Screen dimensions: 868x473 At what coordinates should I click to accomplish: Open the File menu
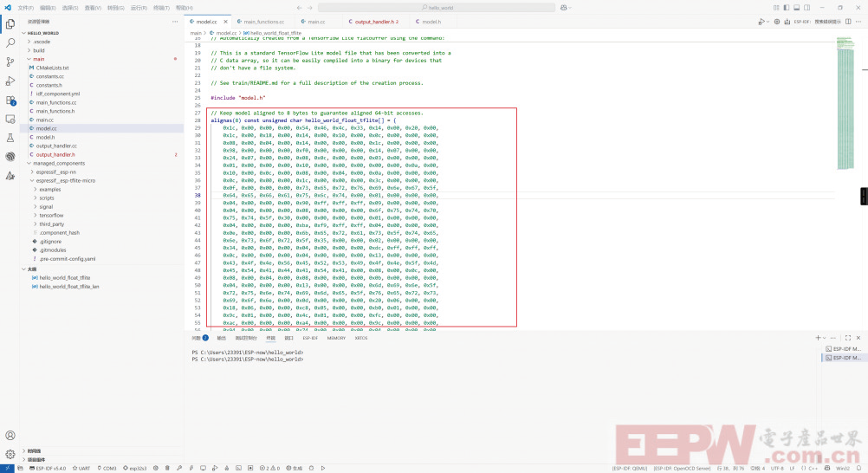tap(25, 8)
